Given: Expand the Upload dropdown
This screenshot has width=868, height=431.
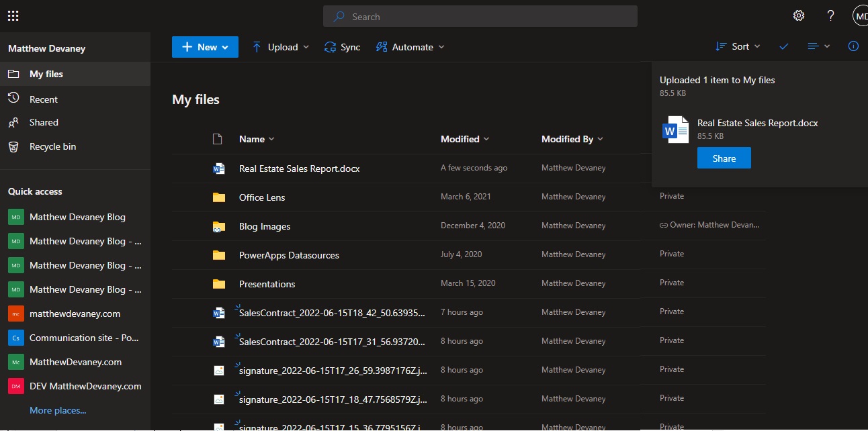Looking at the screenshot, I should 279,47.
